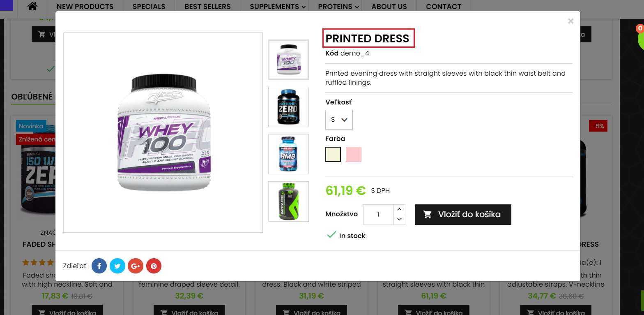Click Vložiť do košíka in modal
The image size is (644, 315).
click(x=463, y=215)
